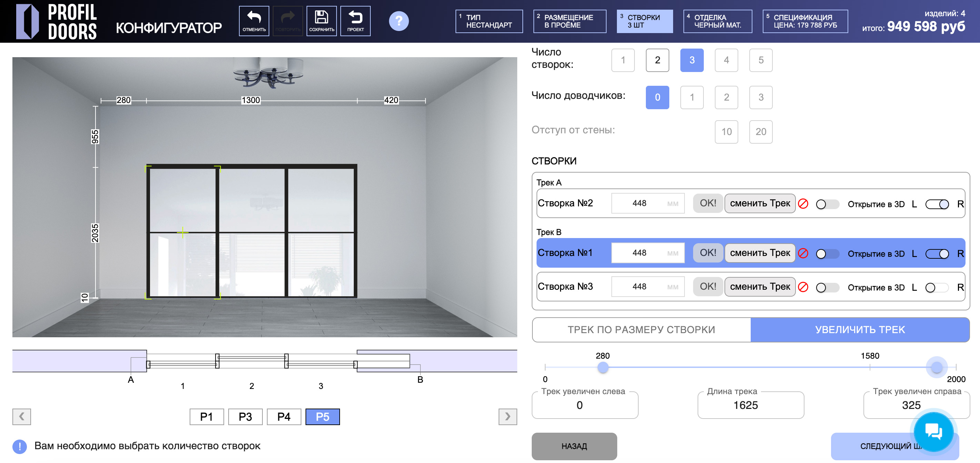Click the Redo (Повторить) icon

tap(288, 21)
